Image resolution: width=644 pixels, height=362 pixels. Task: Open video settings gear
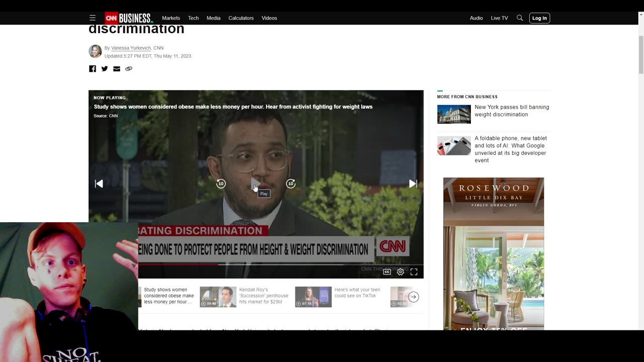[400, 272]
